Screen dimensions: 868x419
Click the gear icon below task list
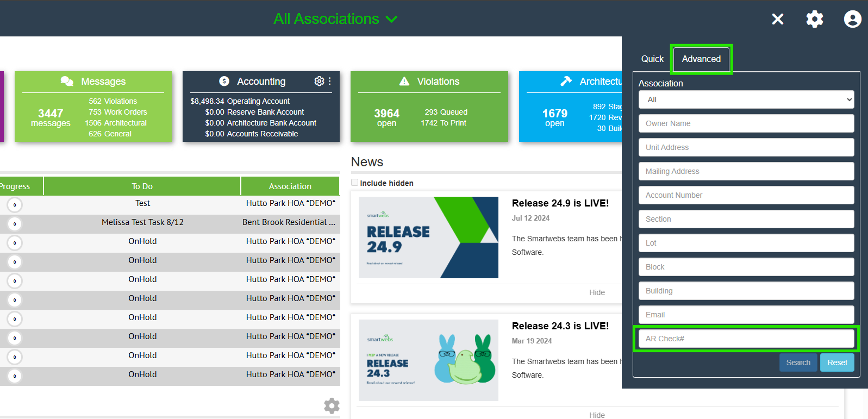point(332,405)
